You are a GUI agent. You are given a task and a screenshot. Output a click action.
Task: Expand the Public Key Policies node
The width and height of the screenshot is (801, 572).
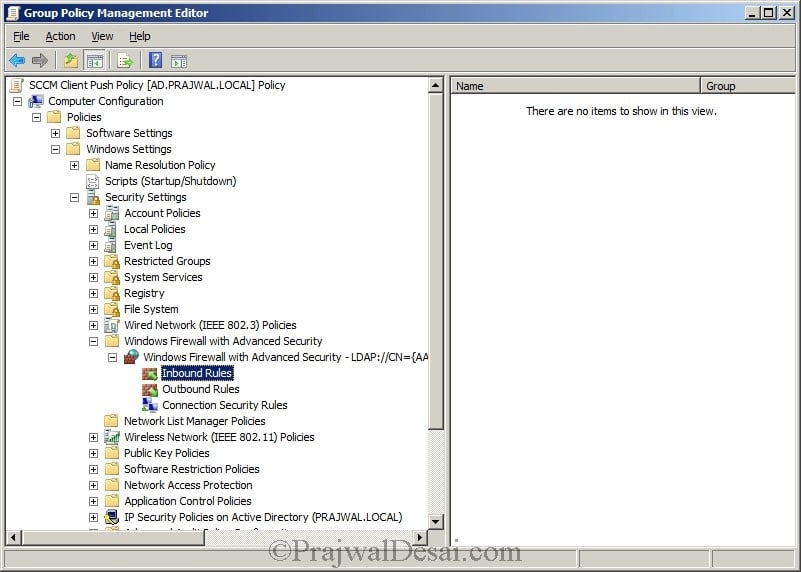click(x=93, y=453)
